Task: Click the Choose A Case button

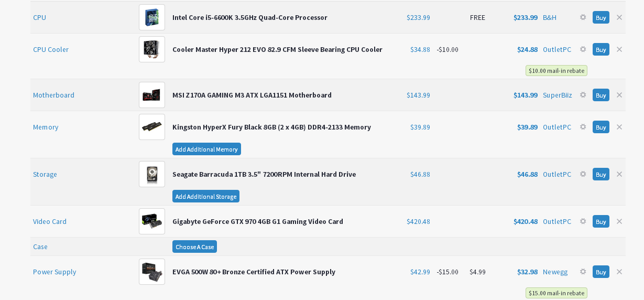Action: pos(194,247)
